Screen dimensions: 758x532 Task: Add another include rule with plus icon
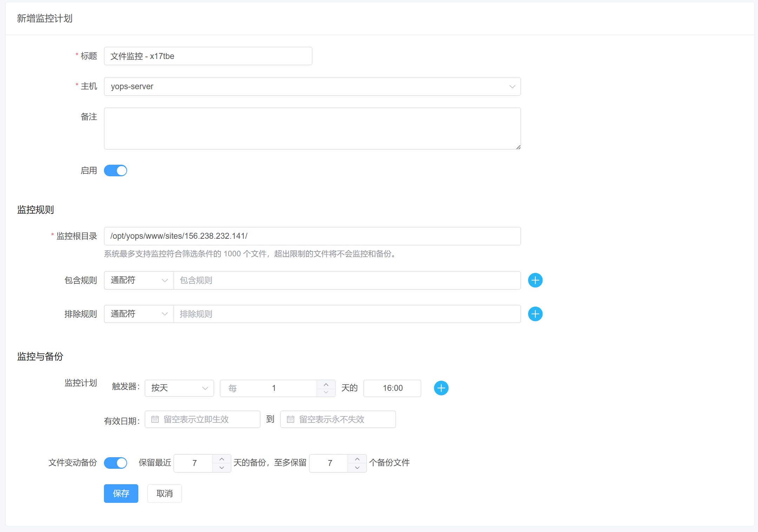pos(535,280)
